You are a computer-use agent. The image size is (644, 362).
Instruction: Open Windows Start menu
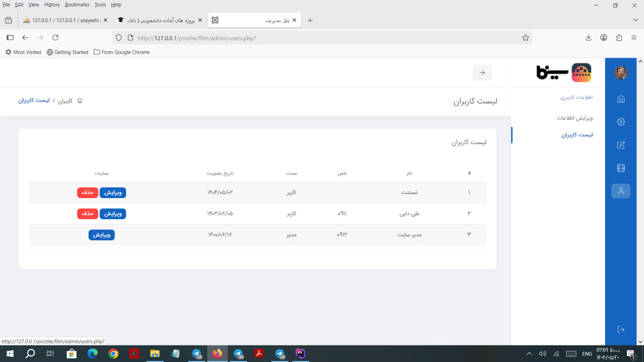(x=10, y=354)
